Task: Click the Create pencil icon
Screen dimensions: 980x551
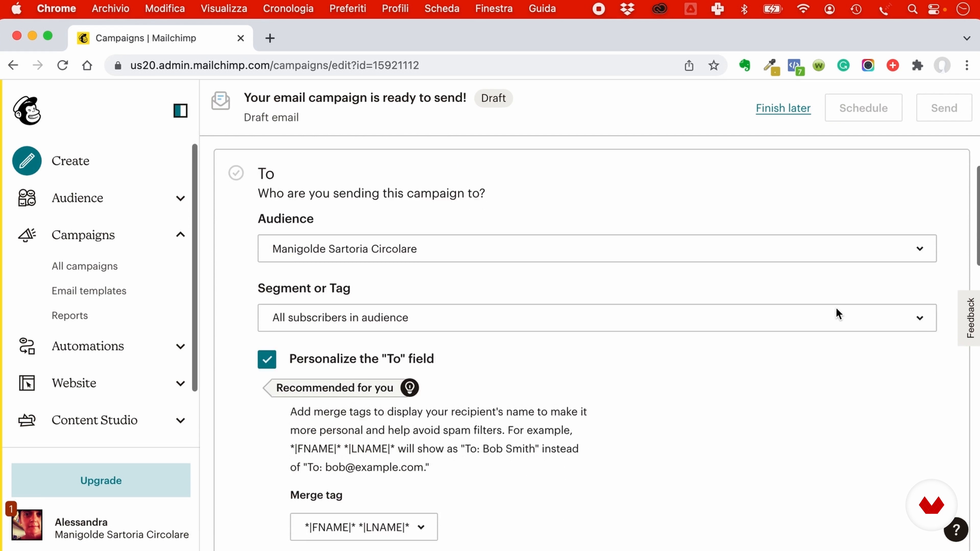Action: 27,161
